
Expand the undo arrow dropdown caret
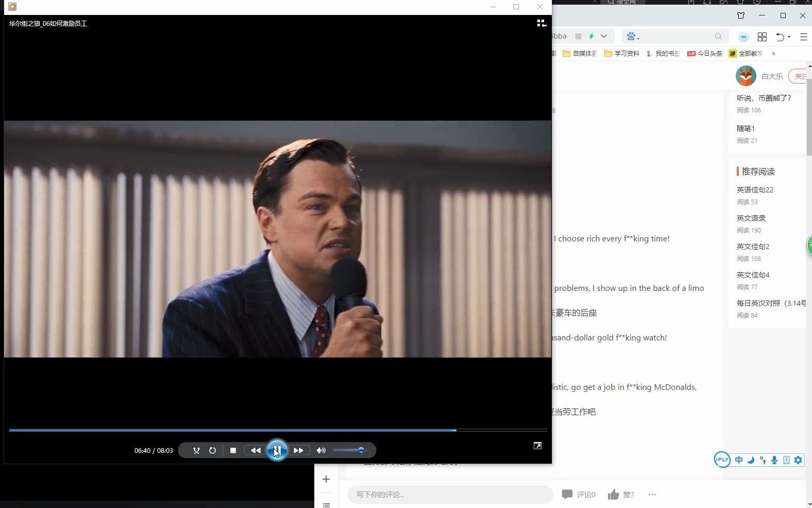click(789, 37)
